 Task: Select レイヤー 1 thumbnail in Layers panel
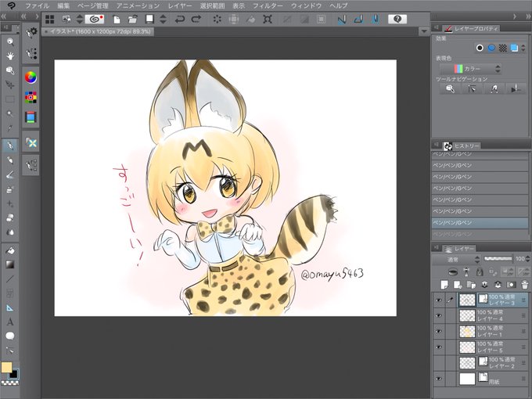click(x=467, y=332)
